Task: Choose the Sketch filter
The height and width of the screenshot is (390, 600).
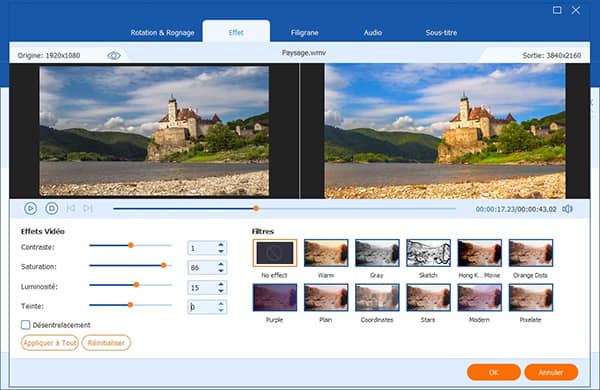Action: [429, 253]
